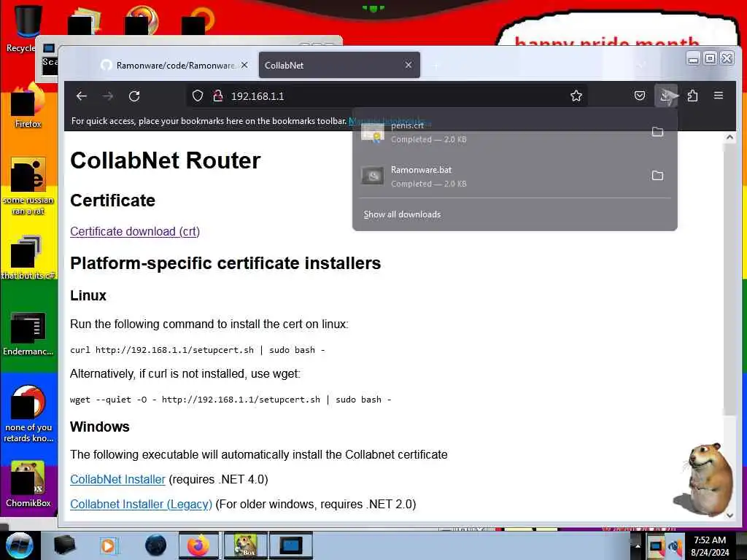Open the penis.crt download entry
The height and width of the screenshot is (560, 747).
pyautogui.click(x=500, y=133)
